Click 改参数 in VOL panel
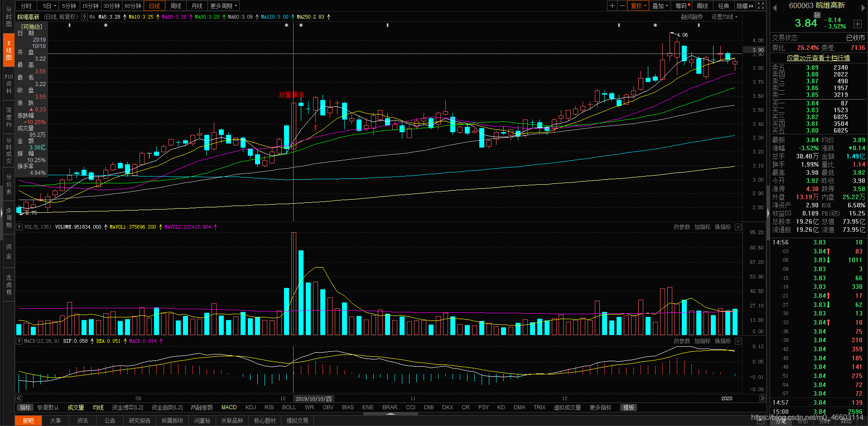 (x=682, y=227)
